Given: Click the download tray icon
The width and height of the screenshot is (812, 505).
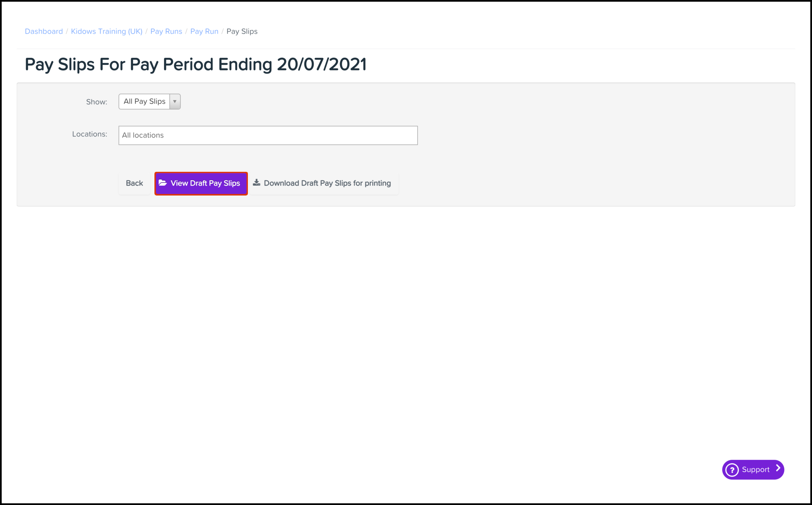Looking at the screenshot, I should 256,182.
